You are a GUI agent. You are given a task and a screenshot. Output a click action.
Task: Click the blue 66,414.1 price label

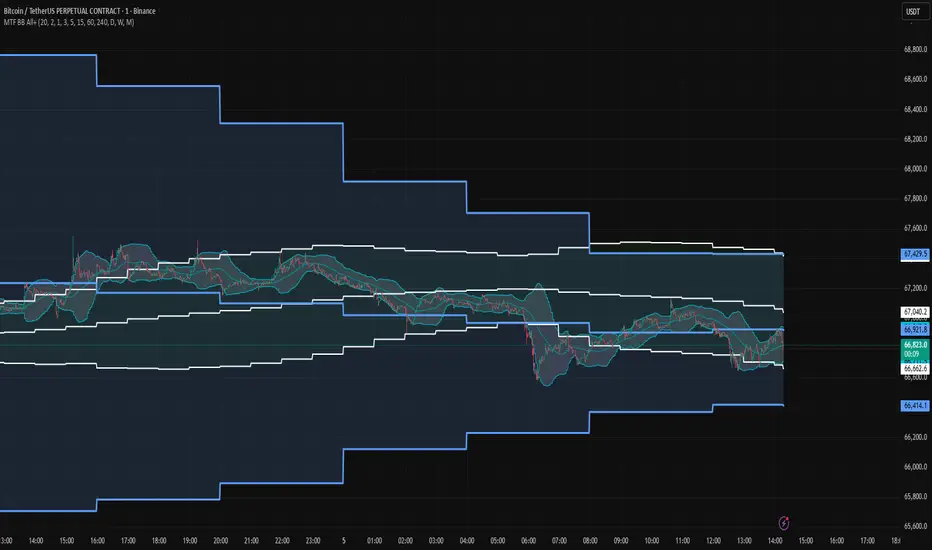tap(915, 406)
